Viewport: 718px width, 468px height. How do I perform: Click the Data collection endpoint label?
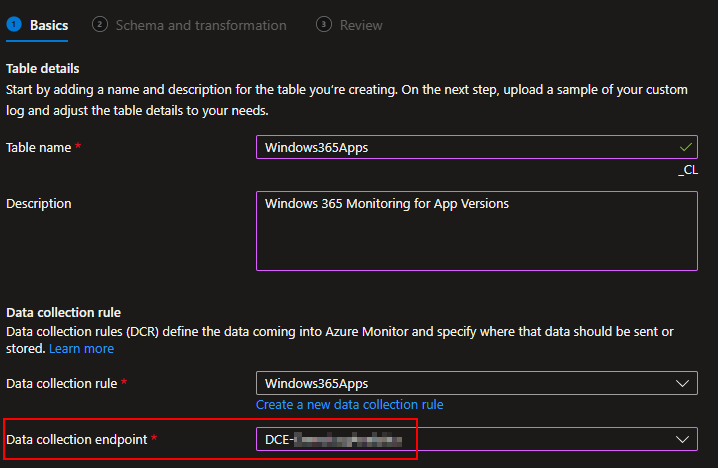(77, 439)
